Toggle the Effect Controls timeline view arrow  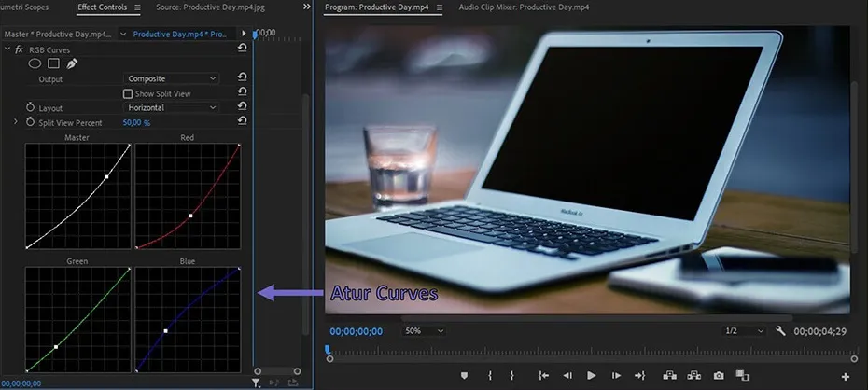(244, 34)
